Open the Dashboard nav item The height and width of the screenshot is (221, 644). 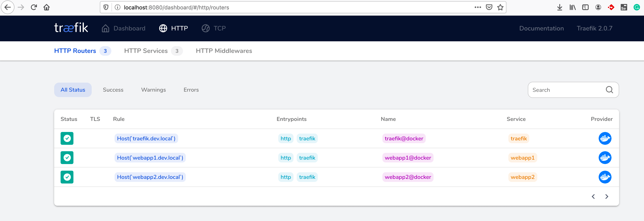(124, 28)
